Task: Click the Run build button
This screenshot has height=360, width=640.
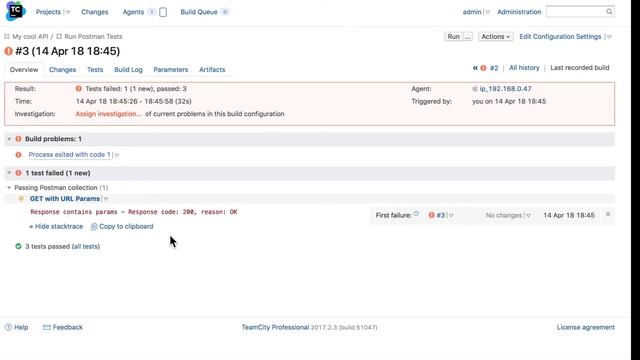Action: point(453,37)
